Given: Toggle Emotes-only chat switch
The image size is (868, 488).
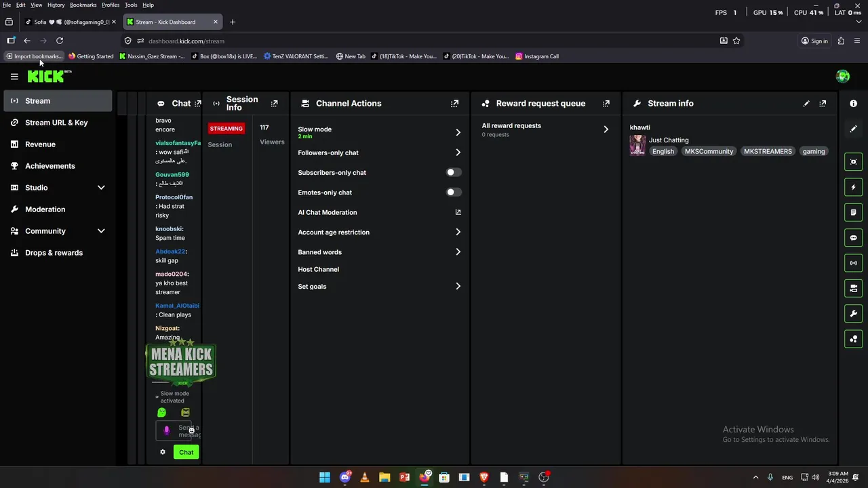Looking at the screenshot, I should coord(454,192).
